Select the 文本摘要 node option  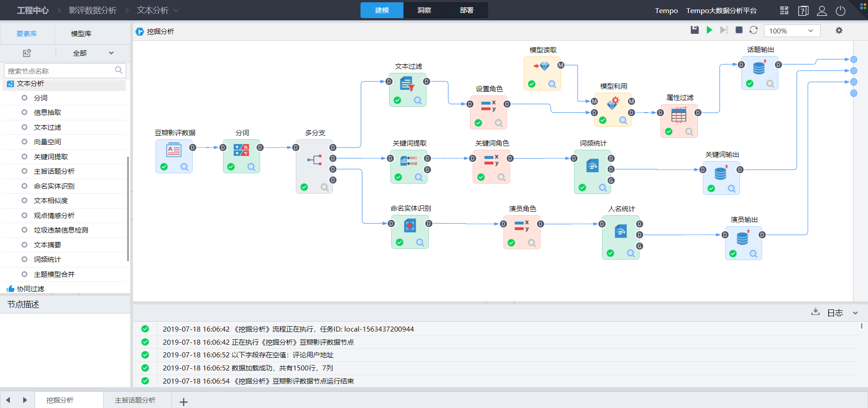[x=25, y=245]
